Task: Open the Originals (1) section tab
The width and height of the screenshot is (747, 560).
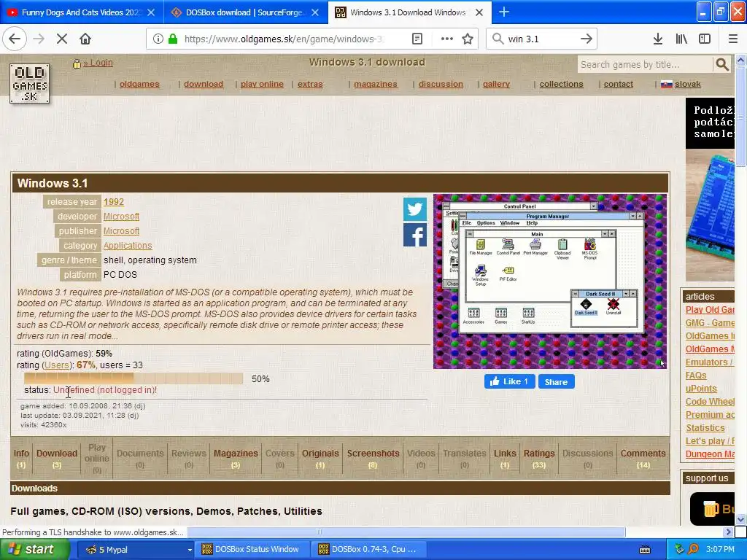Action: 320,458
